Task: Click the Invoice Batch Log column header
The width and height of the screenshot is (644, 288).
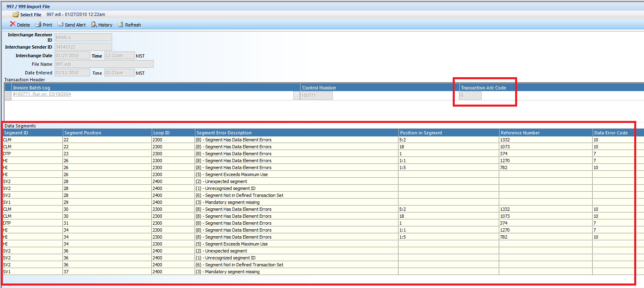Action: tap(156, 87)
